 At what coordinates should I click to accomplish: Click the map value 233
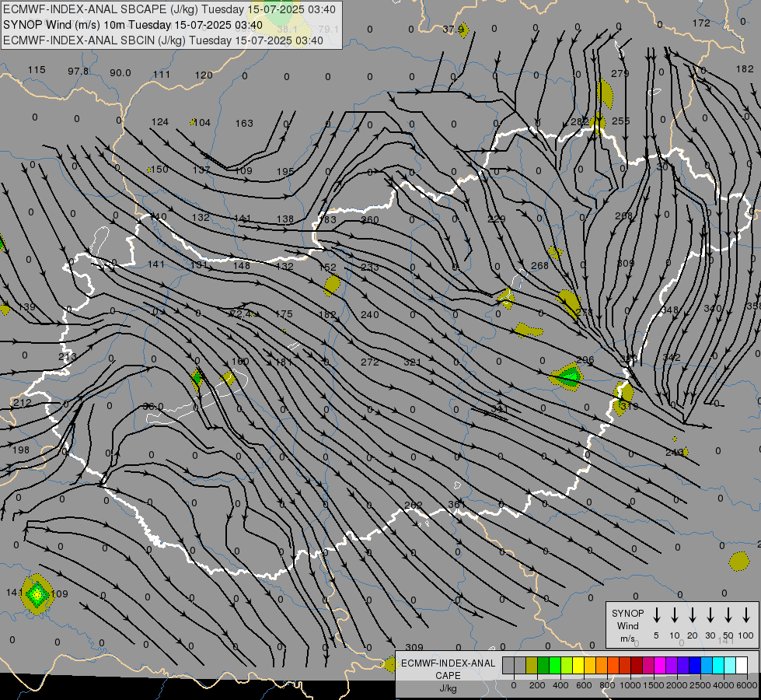point(370,267)
